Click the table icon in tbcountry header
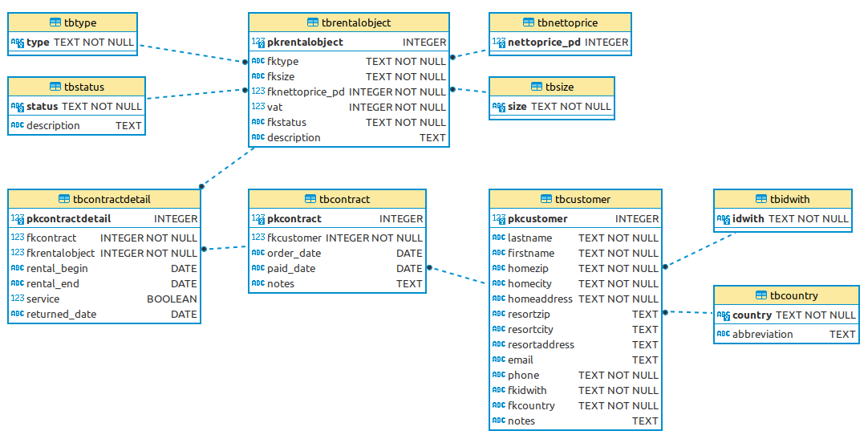The height and width of the screenshot is (439, 868). 763,295
